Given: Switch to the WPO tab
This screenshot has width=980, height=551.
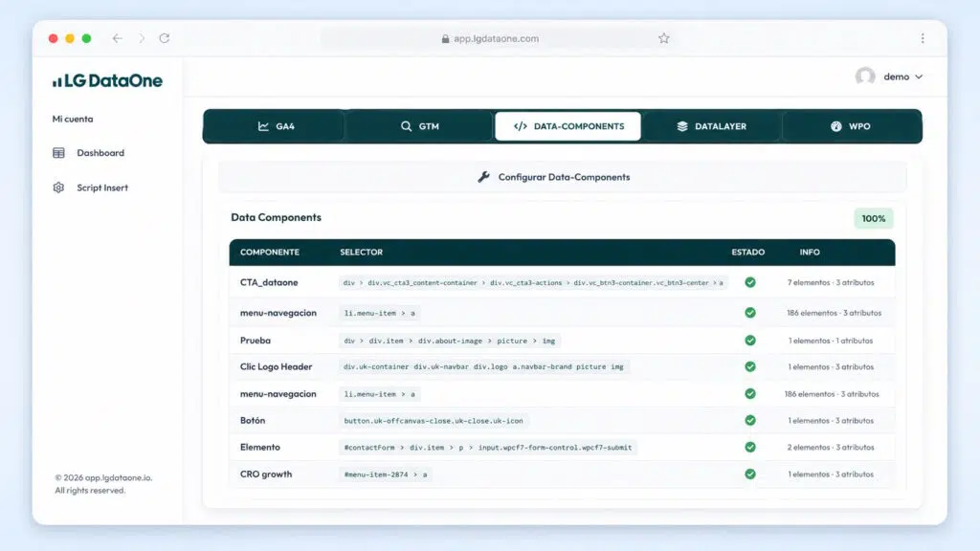Looking at the screenshot, I should [851, 126].
